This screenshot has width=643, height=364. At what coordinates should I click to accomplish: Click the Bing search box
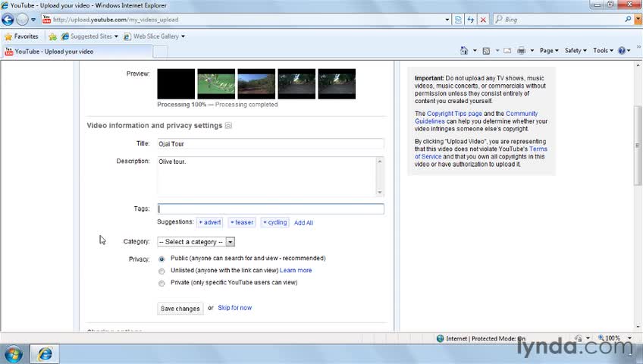tap(559, 19)
